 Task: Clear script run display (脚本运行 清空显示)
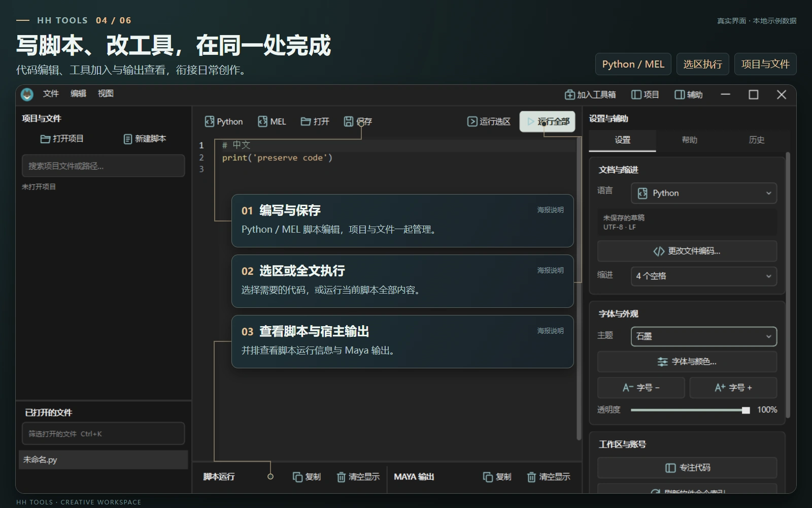coord(358,477)
